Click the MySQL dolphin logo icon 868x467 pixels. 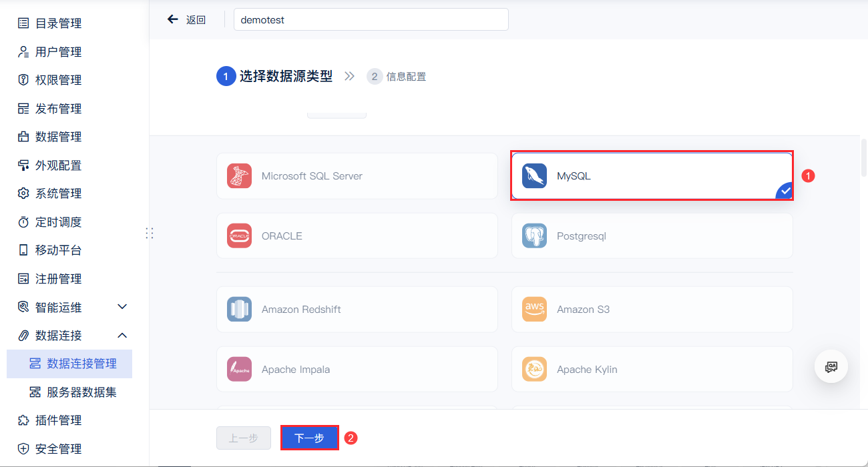tap(534, 176)
